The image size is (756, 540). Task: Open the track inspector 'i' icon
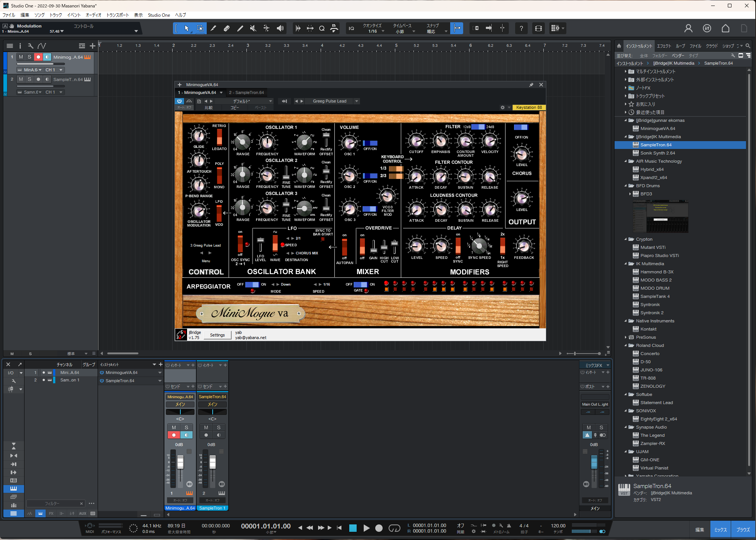point(20,46)
